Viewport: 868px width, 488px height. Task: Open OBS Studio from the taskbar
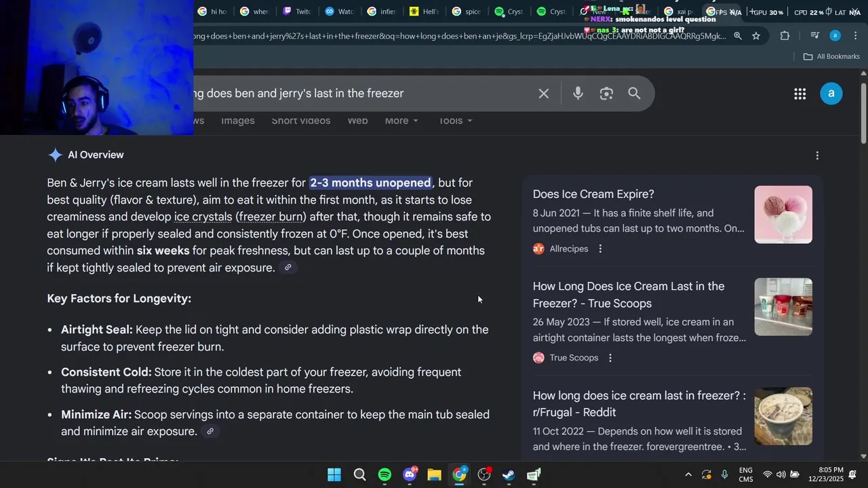pos(484,474)
